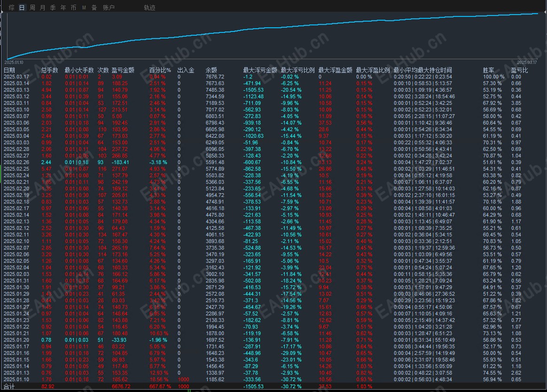Click the 18.56 % percentage cell
547x392 pixels.
pyautogui.click(x=158, y=379)
